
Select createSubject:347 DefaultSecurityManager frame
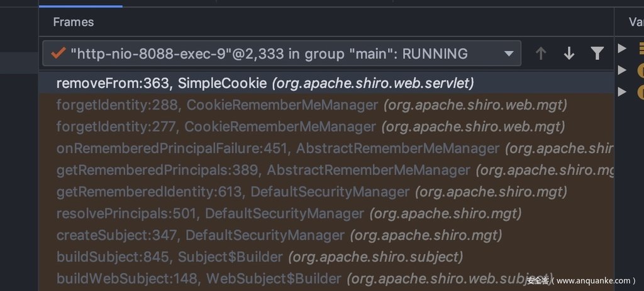(x=326, y=236)
